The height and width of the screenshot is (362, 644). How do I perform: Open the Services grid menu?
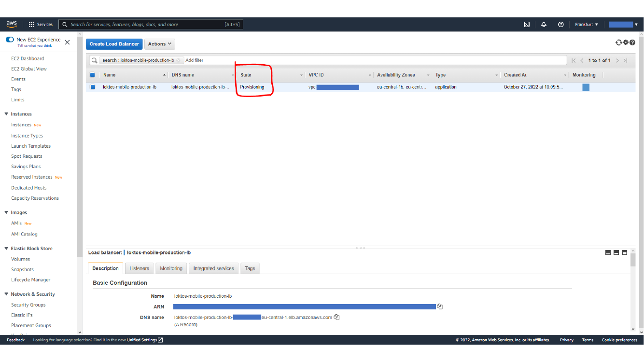[x=41, y=24]
